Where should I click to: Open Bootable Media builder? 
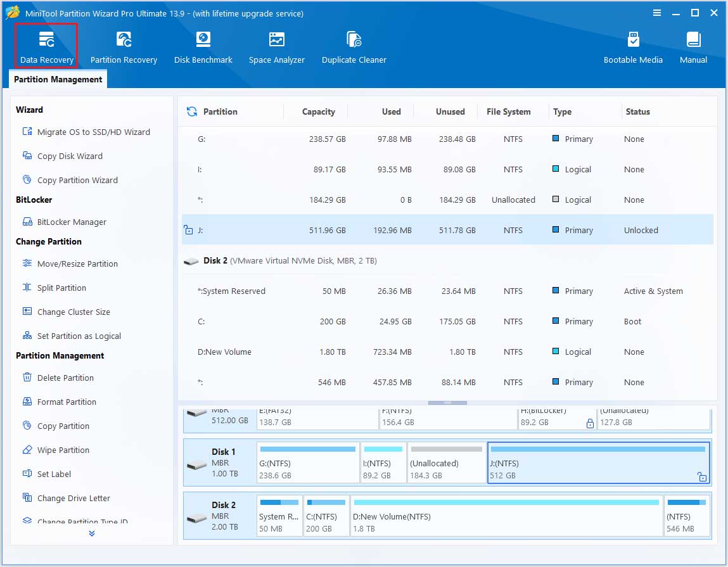(633, 48)
